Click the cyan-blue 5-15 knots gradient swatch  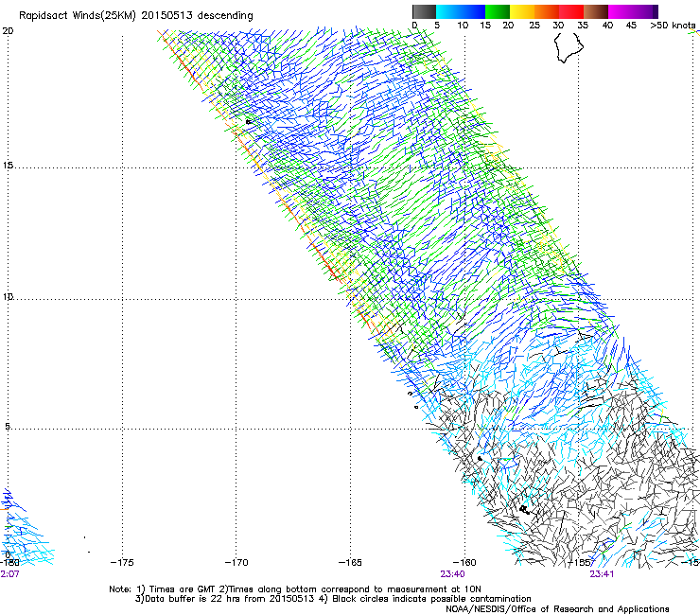(461, 11)
